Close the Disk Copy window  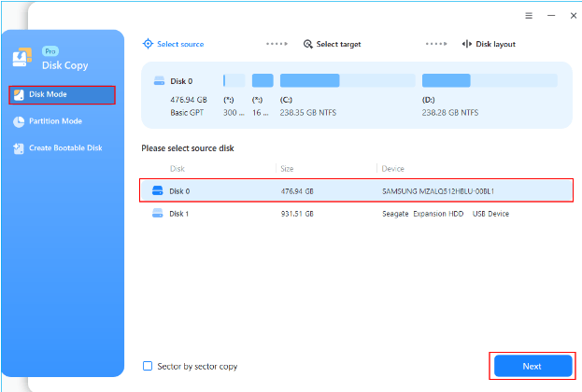coord(574,16)
